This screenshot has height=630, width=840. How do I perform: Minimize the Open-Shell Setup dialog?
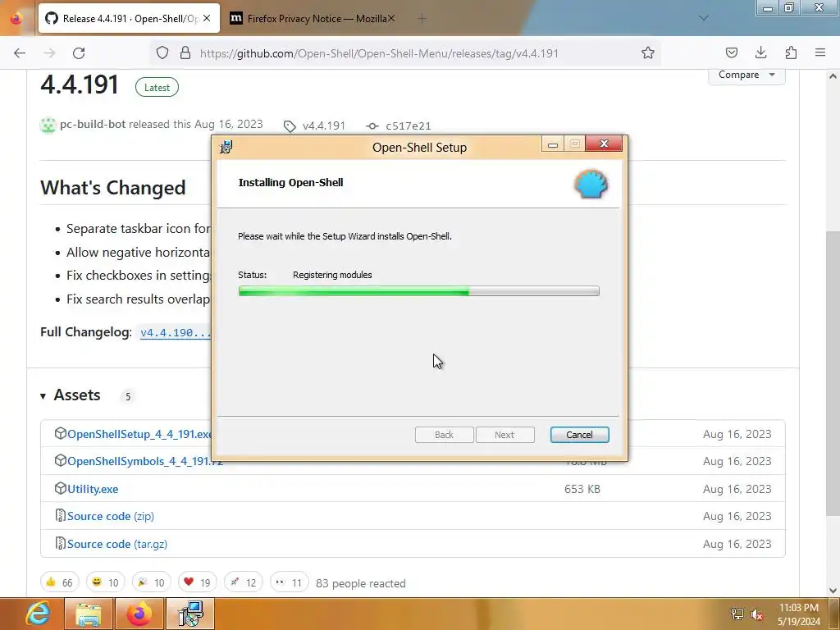click(x=553, y=144)
